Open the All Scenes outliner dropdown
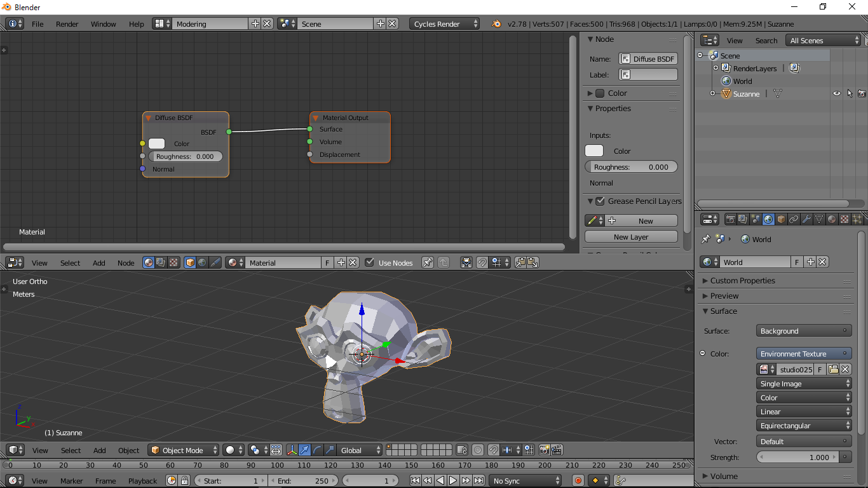Image resolution: width=868 pixels, height=488 pixels. pos(823,40)
